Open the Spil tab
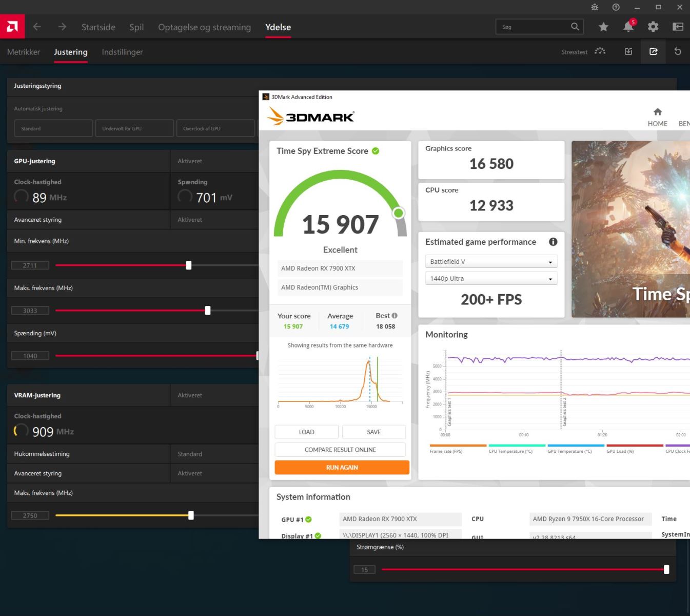Viewport: 690px width, 616px height. pos(136,27)
